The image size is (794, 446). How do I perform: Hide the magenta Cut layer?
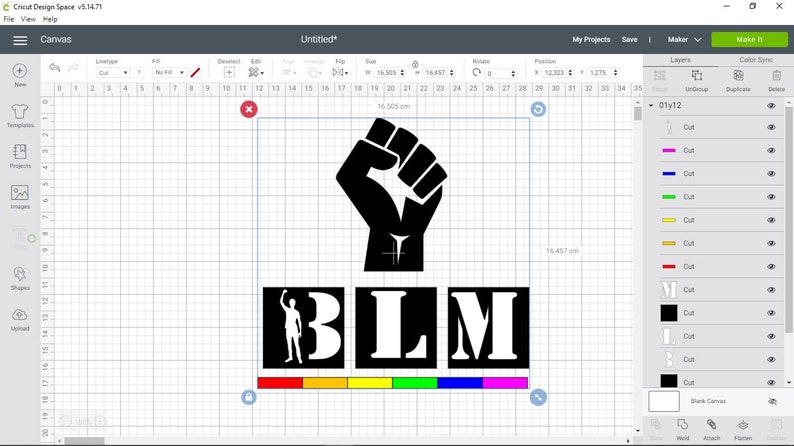coord(771,150)
